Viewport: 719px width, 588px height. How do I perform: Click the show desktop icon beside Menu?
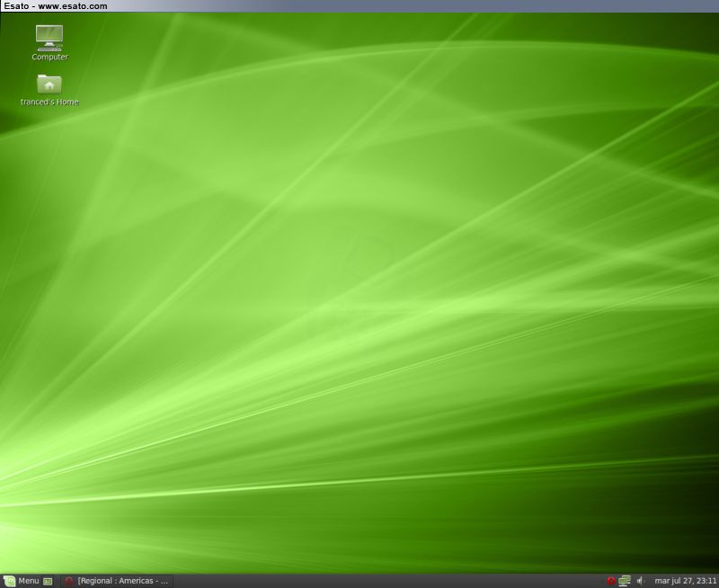pyautogui.click(x=48, y=581)
